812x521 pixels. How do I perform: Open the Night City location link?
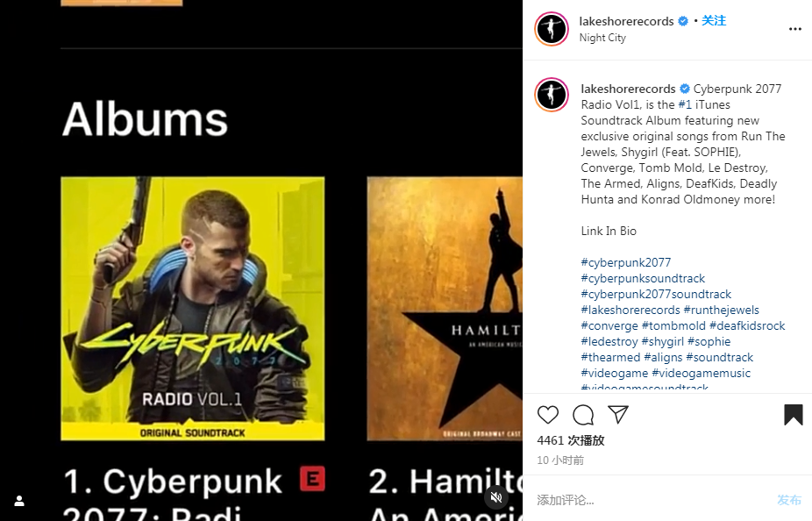coord(602,38)
